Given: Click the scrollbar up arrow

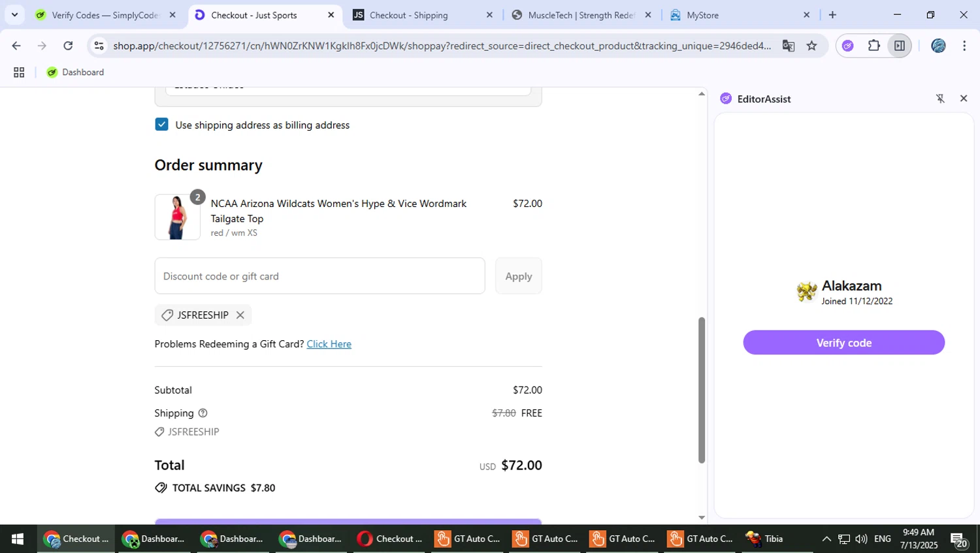Looking at the screenshot, I should coord(702,94).
